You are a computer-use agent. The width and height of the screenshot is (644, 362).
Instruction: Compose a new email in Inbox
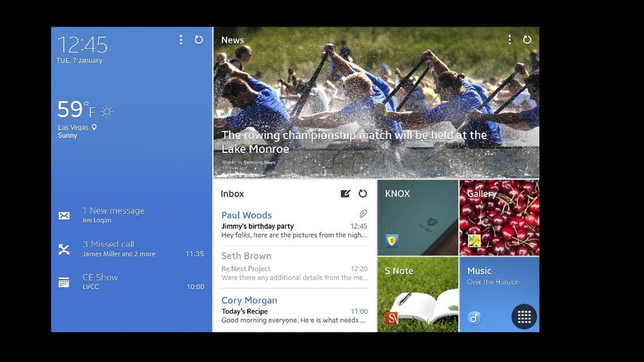346,194
